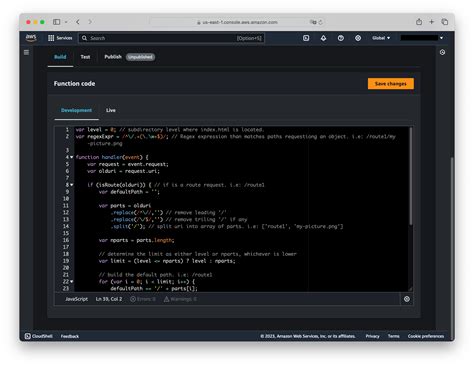Show Safari tab overview icon
Screen dimensions: 474x367
point(445,22)
